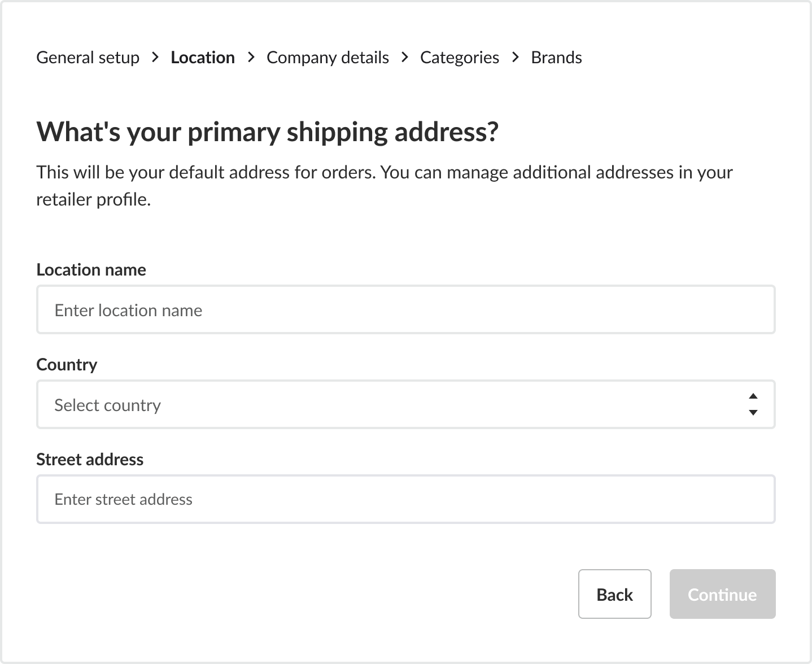
Task: Click the Country field label
Action: 67,365
